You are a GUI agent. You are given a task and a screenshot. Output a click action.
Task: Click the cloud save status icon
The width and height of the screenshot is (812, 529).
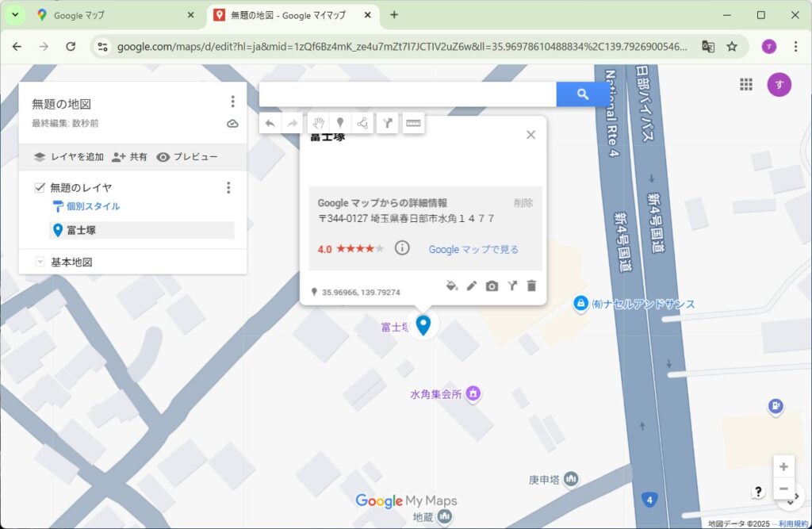pos(232,123)
